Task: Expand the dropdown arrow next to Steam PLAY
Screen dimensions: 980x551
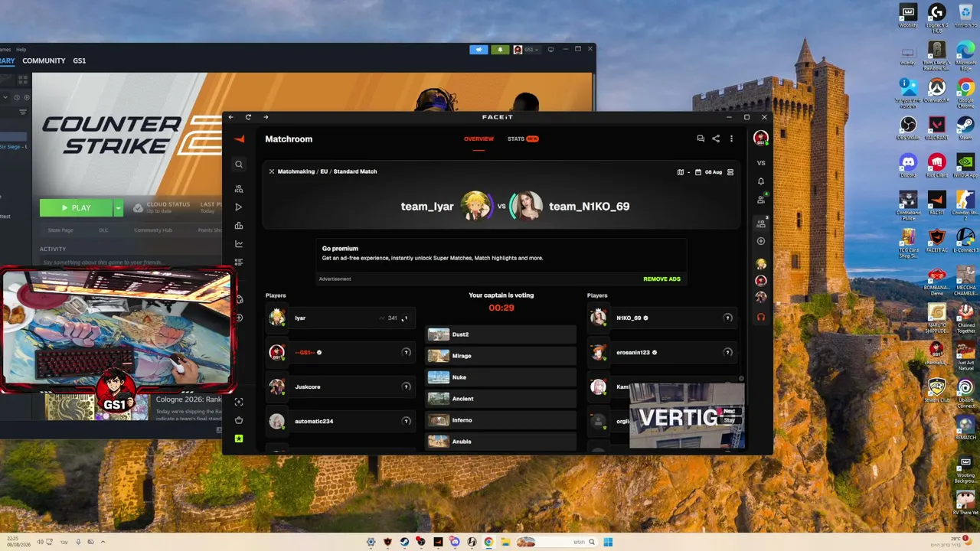Action: tap(118, 207)
